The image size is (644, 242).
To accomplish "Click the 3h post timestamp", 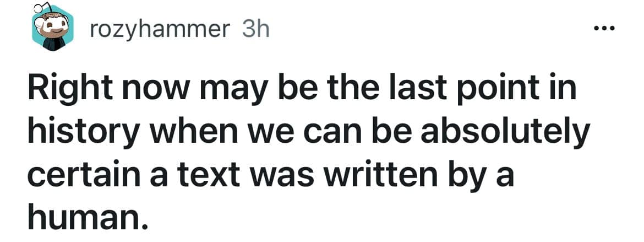I will click(x=255, y=29).
